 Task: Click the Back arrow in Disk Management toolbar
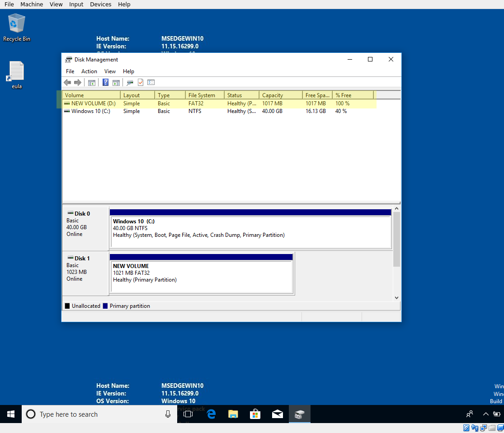click(67, 83)
